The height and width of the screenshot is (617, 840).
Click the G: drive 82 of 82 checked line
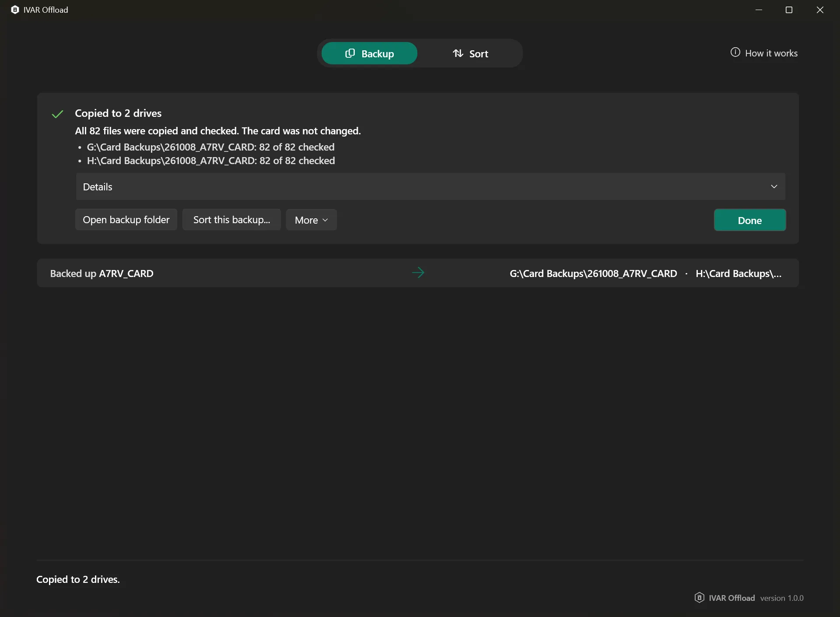(210, 147)
